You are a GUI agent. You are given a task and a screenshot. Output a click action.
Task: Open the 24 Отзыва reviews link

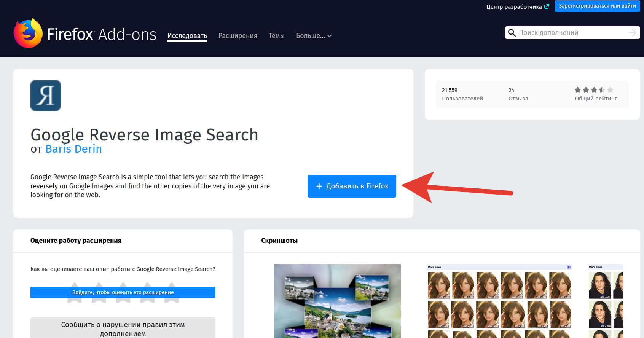pos(518,94)
